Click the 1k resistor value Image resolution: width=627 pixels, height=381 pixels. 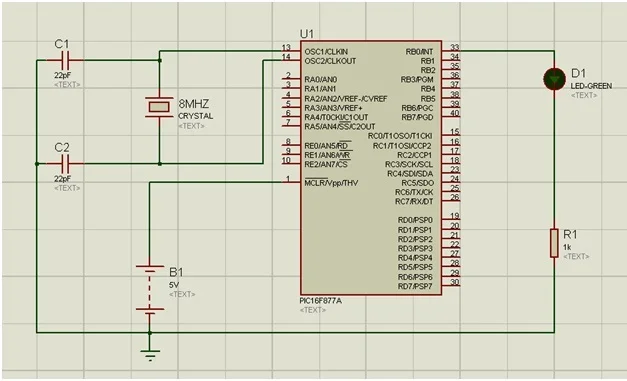tap(567, 247)
